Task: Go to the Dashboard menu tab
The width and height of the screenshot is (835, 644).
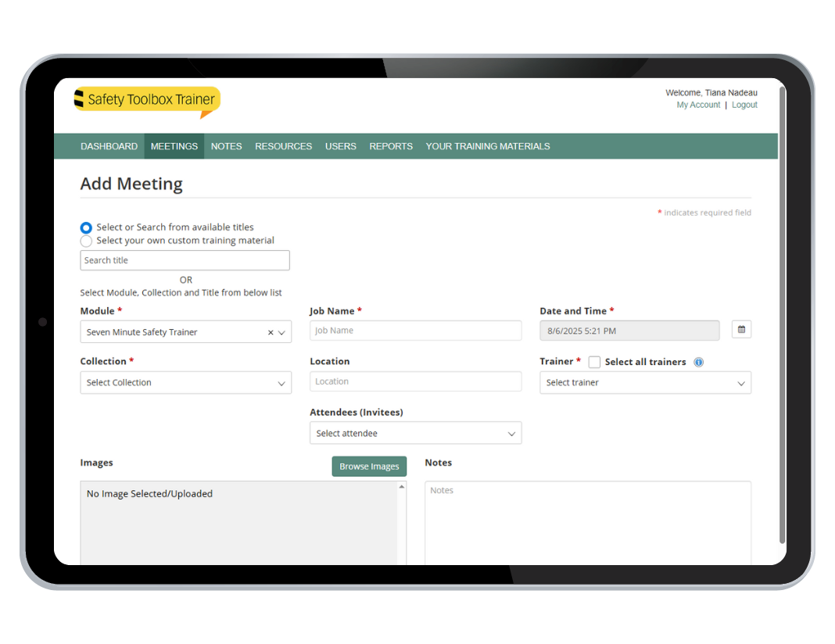Action: (109, 146)
